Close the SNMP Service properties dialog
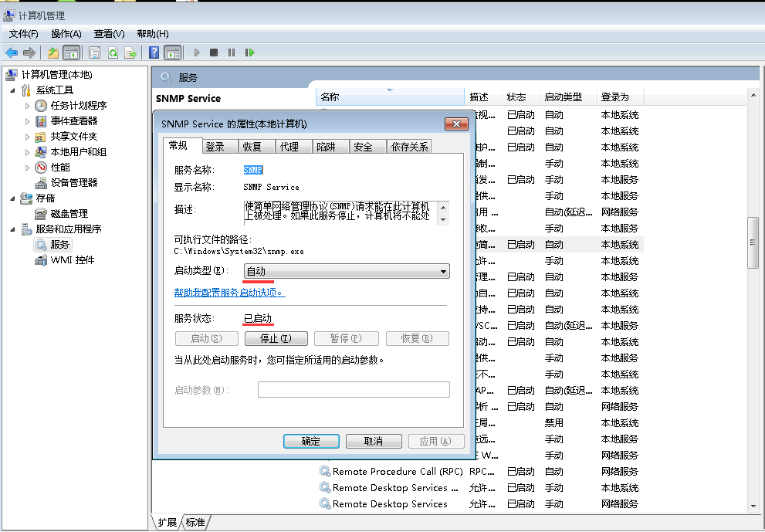Viewport: 765px width, 532px height. point(457,124)
